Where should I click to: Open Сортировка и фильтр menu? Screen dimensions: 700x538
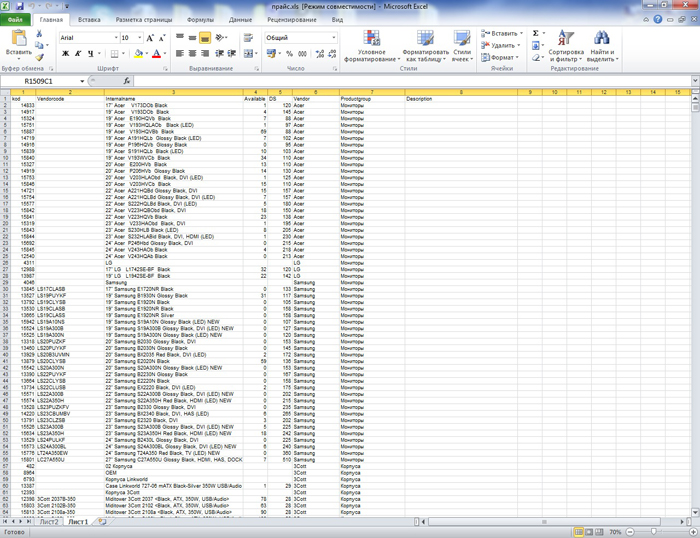click(x=566, y=46)
